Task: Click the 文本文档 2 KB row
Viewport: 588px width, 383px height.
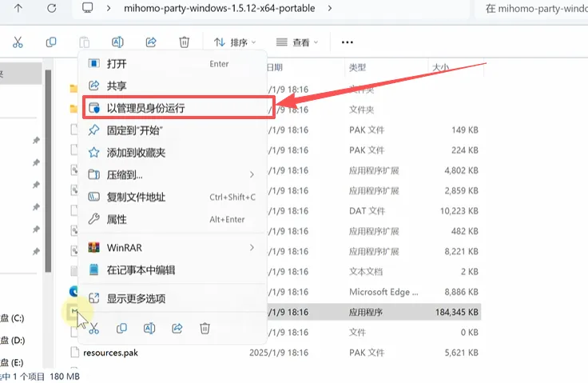Action: coord(374,272)
